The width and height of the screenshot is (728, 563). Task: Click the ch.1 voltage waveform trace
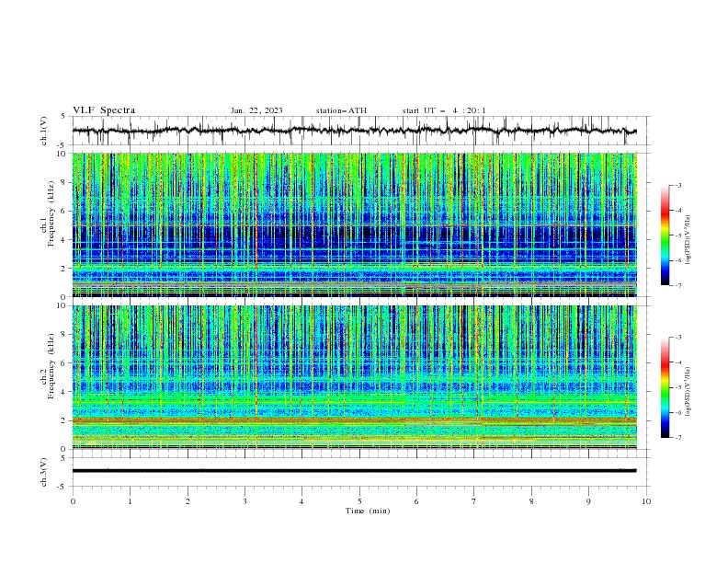tap(354, 131)
